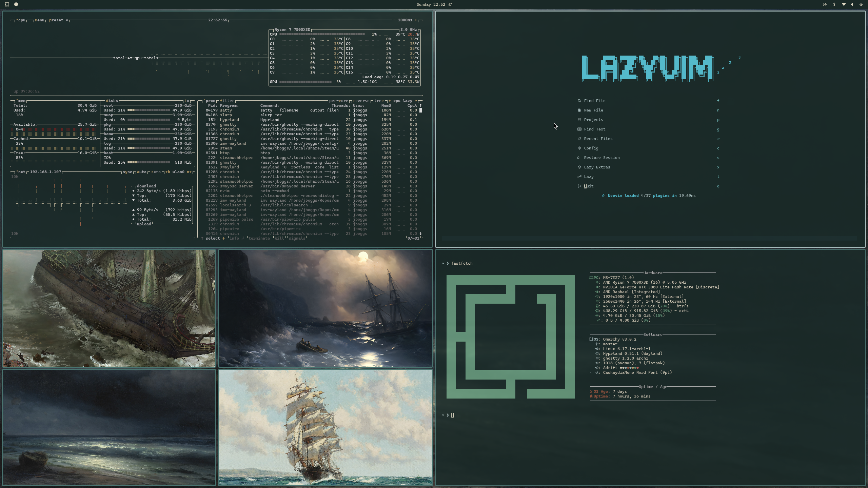This screenshot has width=868, height=488.
Task: Select the "Xwayland" process row
Action: tap(311, 167)
